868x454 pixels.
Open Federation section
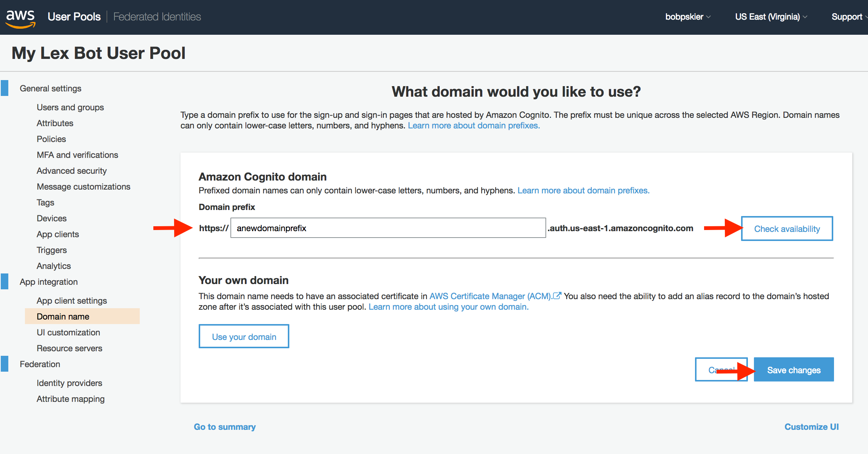[40, 364]
